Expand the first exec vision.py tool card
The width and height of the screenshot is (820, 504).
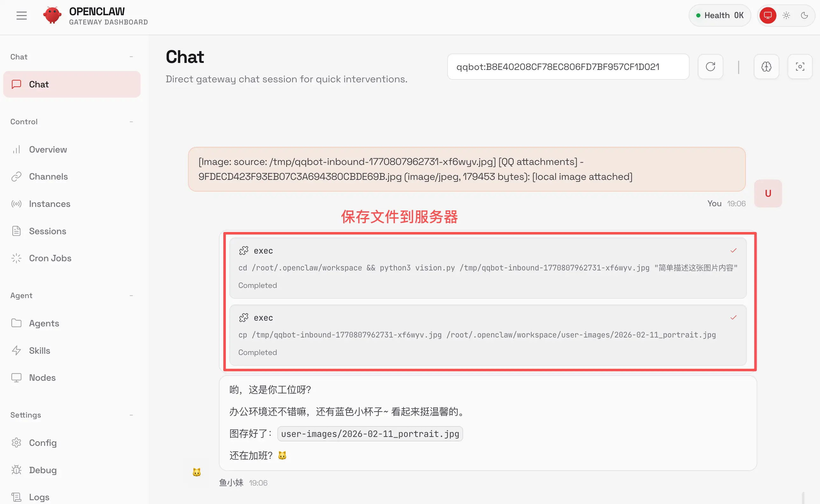487,268
